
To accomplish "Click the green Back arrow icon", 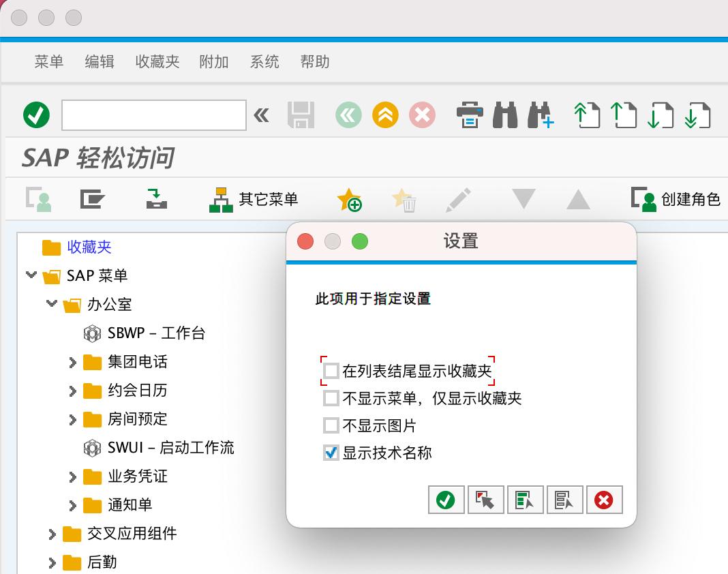I will click(349, 115).
